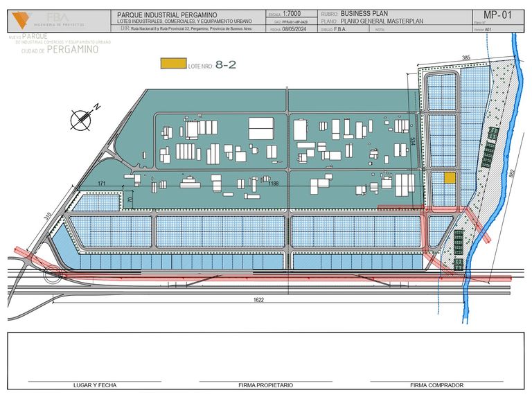
Task: Click the dimension label '385'
Action: [x=466, y=58]
